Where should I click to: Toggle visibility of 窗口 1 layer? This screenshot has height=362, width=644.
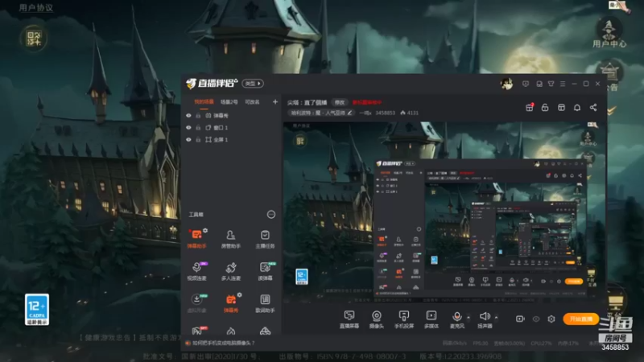(188, 128)
